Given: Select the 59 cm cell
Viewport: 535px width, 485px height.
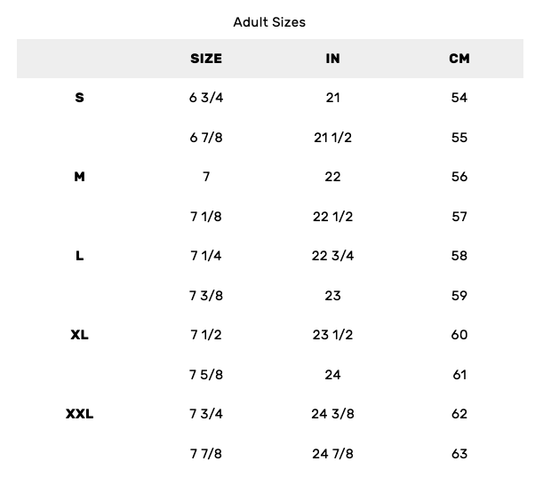Looking at the screenshot, I should click(459, 296).
